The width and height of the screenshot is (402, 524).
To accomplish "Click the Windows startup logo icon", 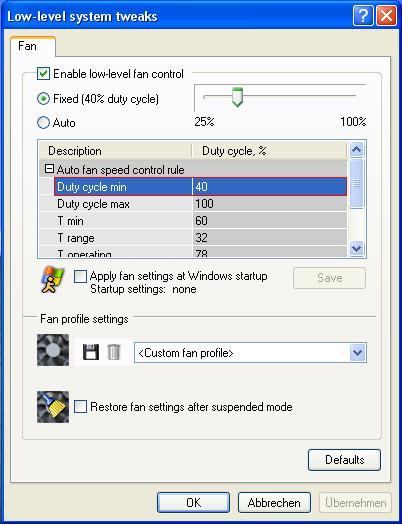I will click(52, 280).
